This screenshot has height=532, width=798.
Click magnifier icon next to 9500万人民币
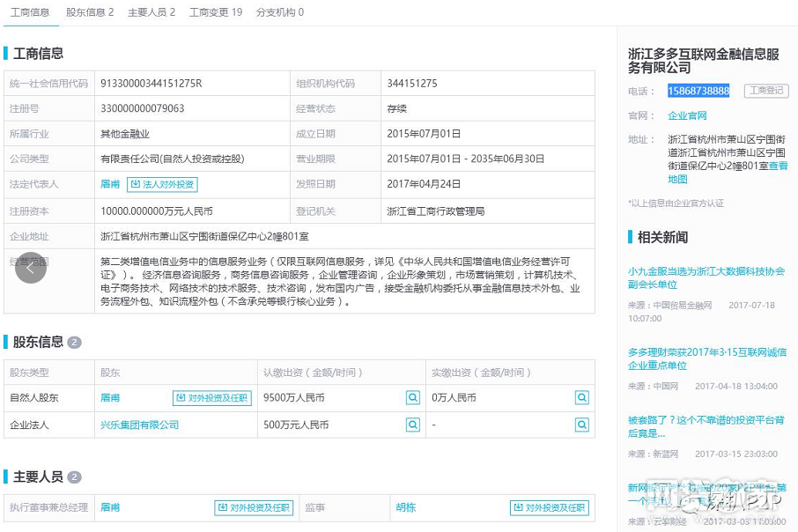coord(413,397)
